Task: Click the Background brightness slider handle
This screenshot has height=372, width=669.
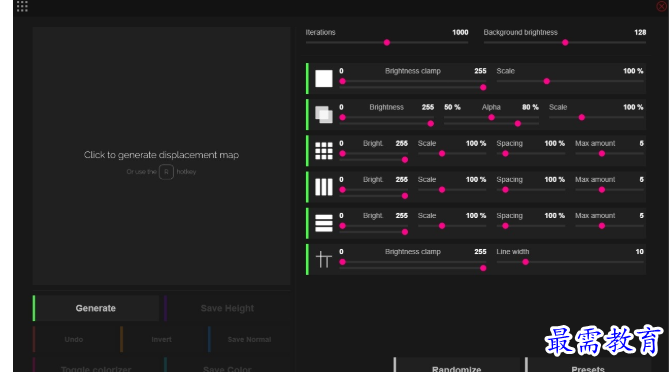Action: pyautogui.click(x=565, y=43)
